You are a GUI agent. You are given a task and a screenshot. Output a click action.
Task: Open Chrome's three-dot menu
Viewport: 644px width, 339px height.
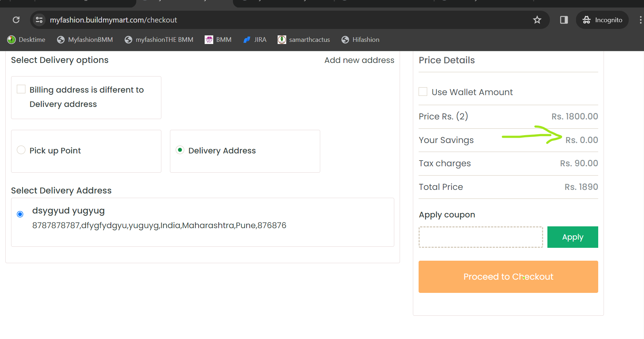point(640,20)
